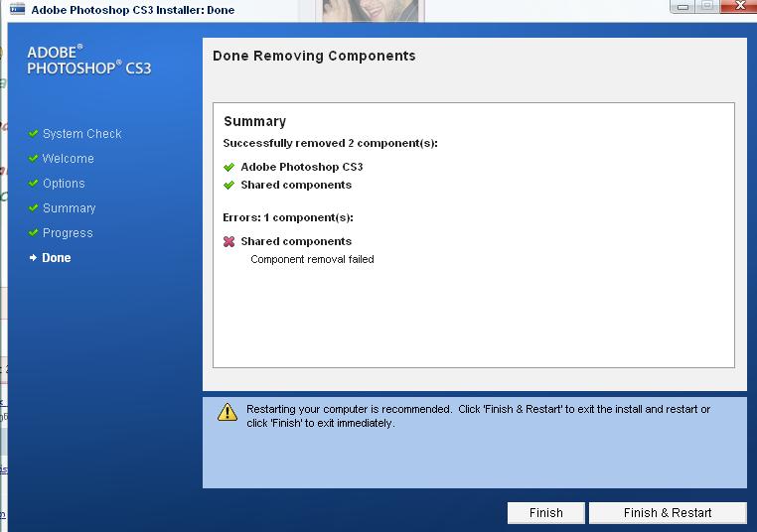Viewport: 757px width, 532px height.
Task: Select the Options step in the sidebar
Action: click(x=64, y=184)
